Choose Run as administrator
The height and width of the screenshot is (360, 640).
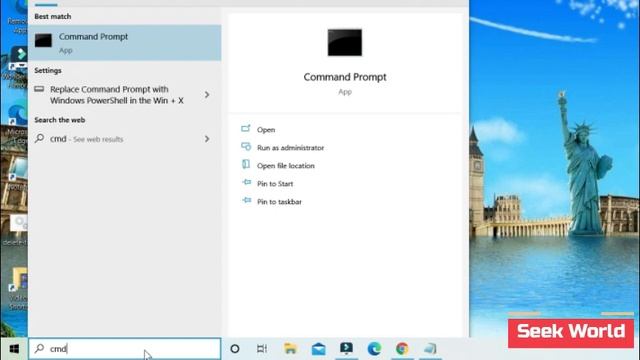tap(290, 148)
